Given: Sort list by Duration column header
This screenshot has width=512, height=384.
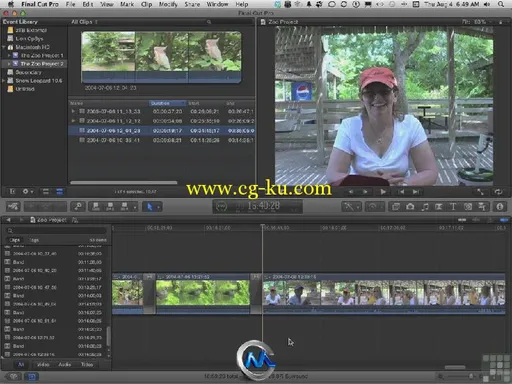Looking at the screenshot, I should click(167, 103).
